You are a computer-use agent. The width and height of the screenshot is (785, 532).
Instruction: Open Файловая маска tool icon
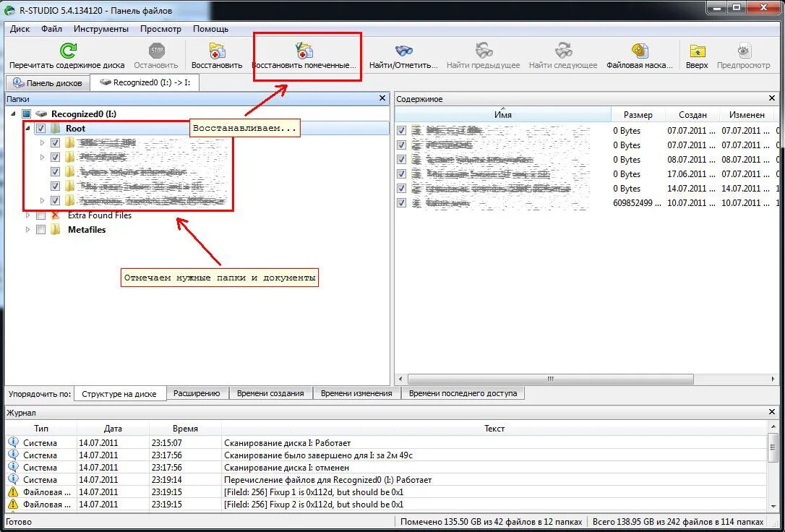coord(639,51)
